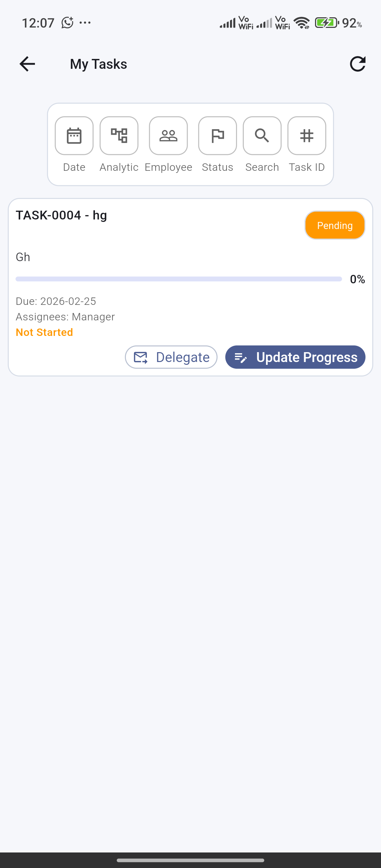This screenshot has height=868, width=381.
Task: Click the task progress bar
Action: point(179,279)
